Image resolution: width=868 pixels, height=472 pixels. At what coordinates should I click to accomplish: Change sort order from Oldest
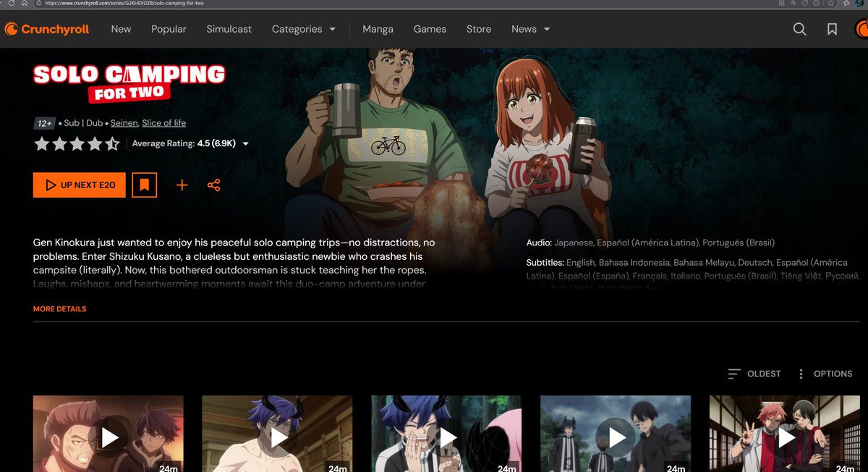tap(754, 374)
